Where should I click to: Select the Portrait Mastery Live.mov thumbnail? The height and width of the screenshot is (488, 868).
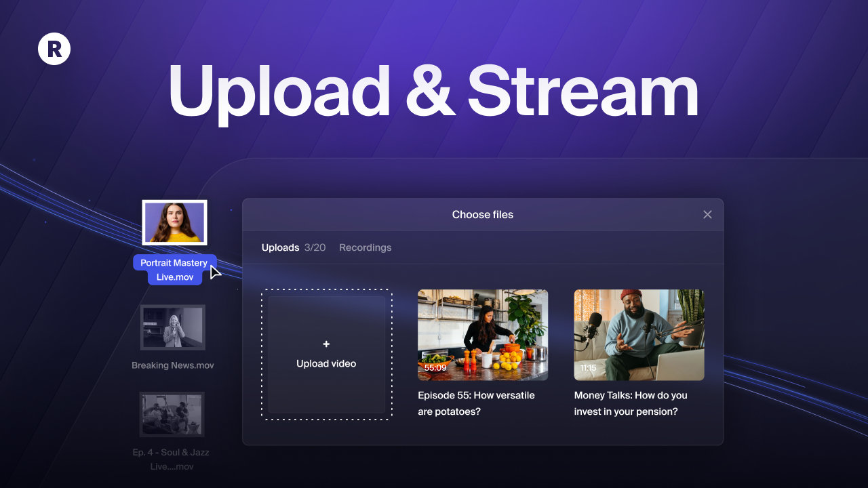[174, 222]
